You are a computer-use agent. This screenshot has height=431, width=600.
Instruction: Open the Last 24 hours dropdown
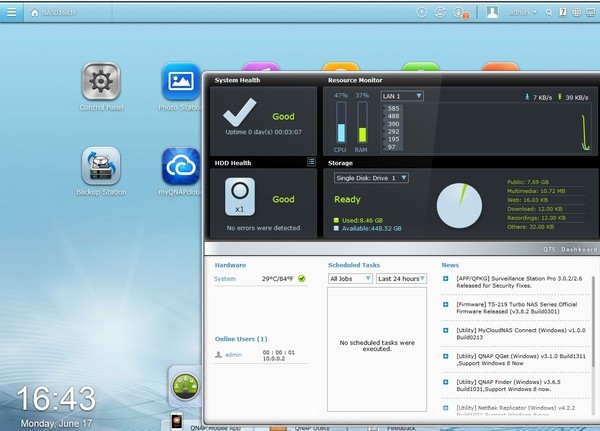tap(401, 279)
